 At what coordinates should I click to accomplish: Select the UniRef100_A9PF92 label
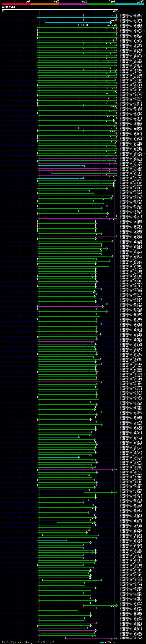(x=131, y=45)
